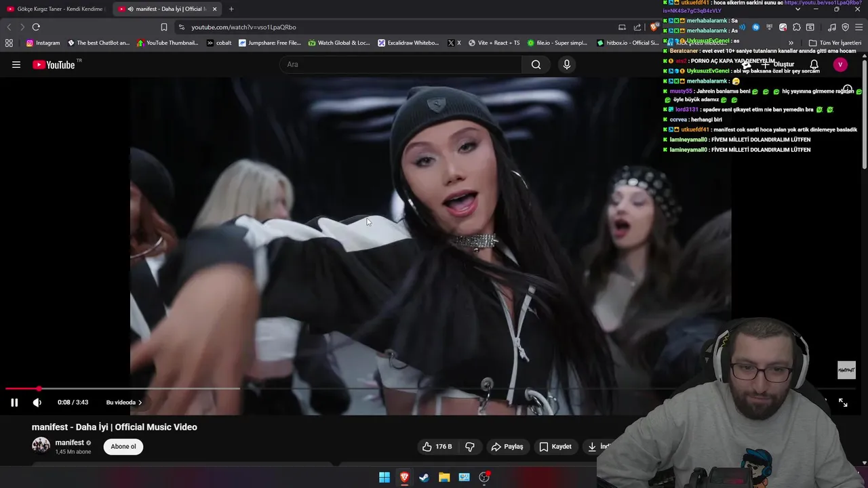Viewport: 868px width, 488px height.
Task: Go back with the browser back arrow
Action: pos(9,27)
